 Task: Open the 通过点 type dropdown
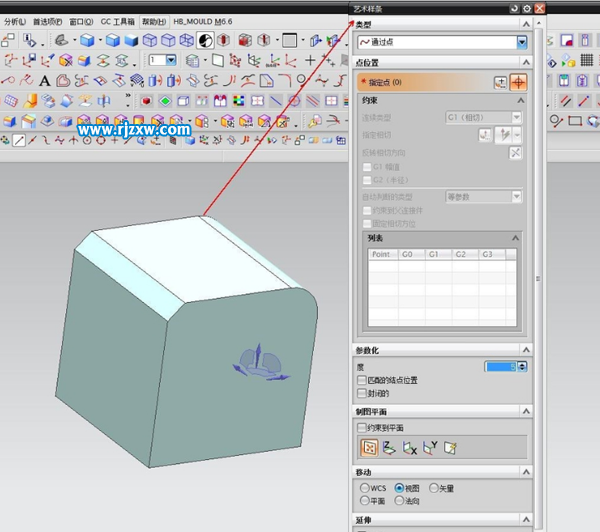pyautogui.click(x=522, y=42)
